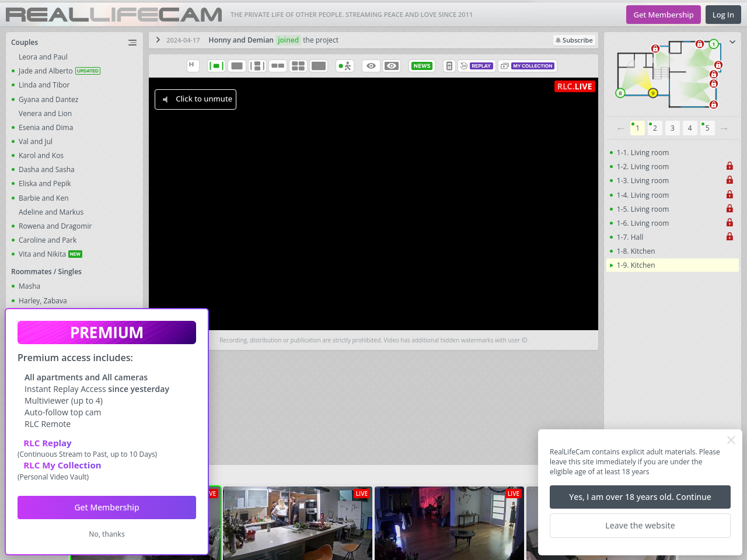Open the RLC Remote control icon

(x=449, y=66)
